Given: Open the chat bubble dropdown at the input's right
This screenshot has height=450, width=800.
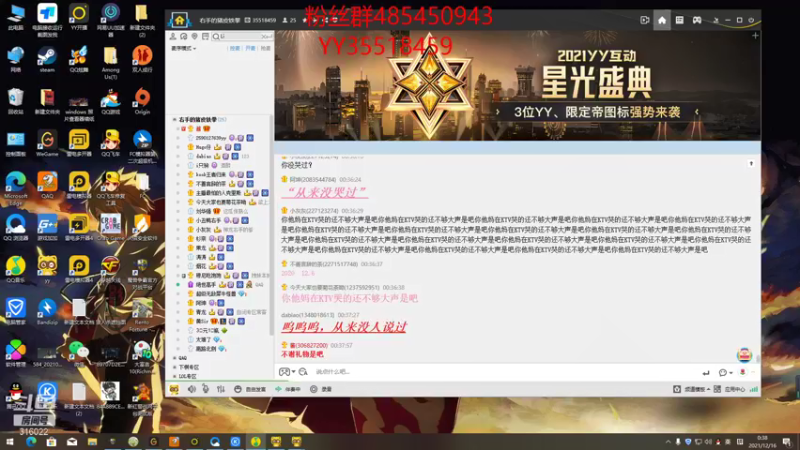Looking at the screenshot, I should pos(726,373).
